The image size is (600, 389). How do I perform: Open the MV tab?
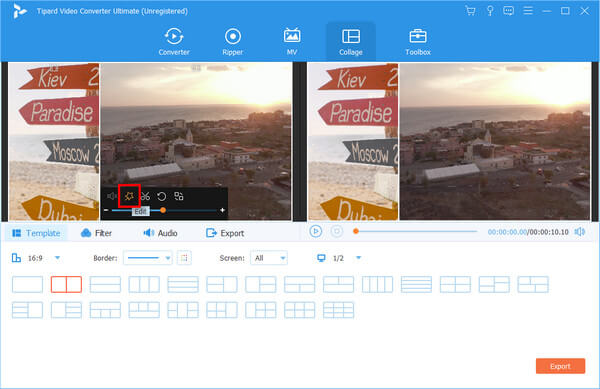292,42
